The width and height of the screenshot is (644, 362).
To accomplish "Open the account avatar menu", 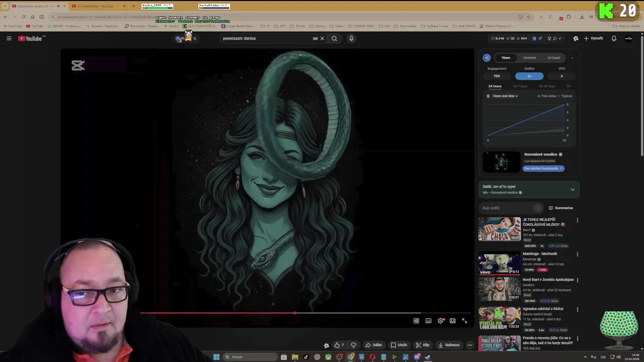I will coord(628,38).
